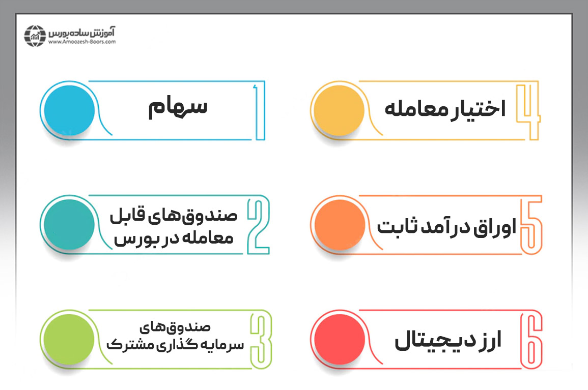Click the outlined number 3 icon
588x390 pixels.
(x=260, y=340)
